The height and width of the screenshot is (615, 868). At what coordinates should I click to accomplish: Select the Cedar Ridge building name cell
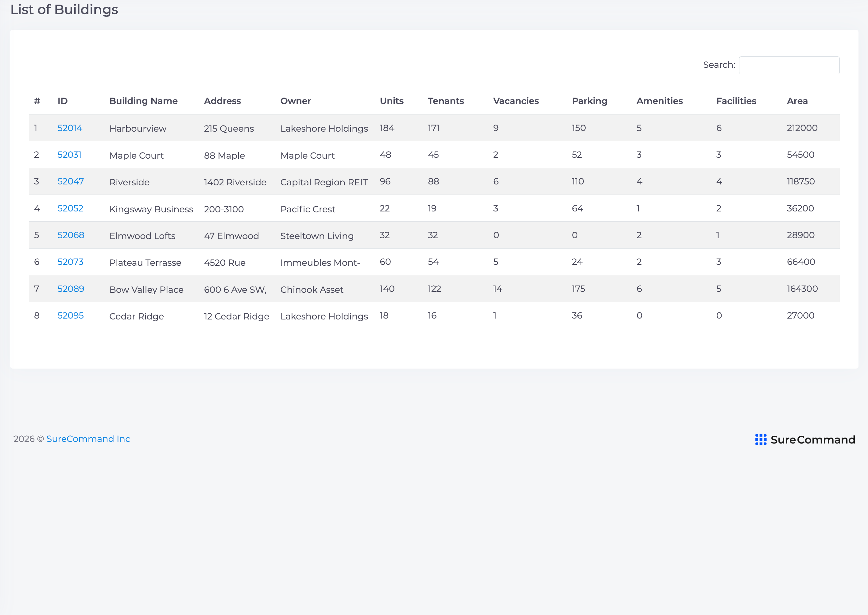tap(137, 316)
